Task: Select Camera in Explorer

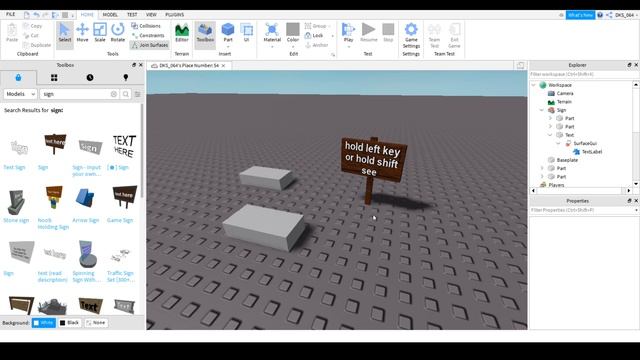Action: coord(565,93)
